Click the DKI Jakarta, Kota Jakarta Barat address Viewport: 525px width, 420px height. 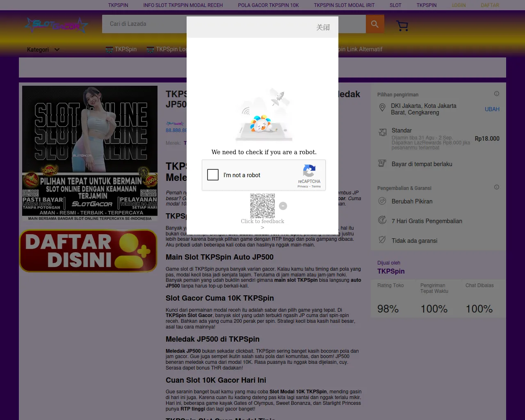(x=424, y=109)
